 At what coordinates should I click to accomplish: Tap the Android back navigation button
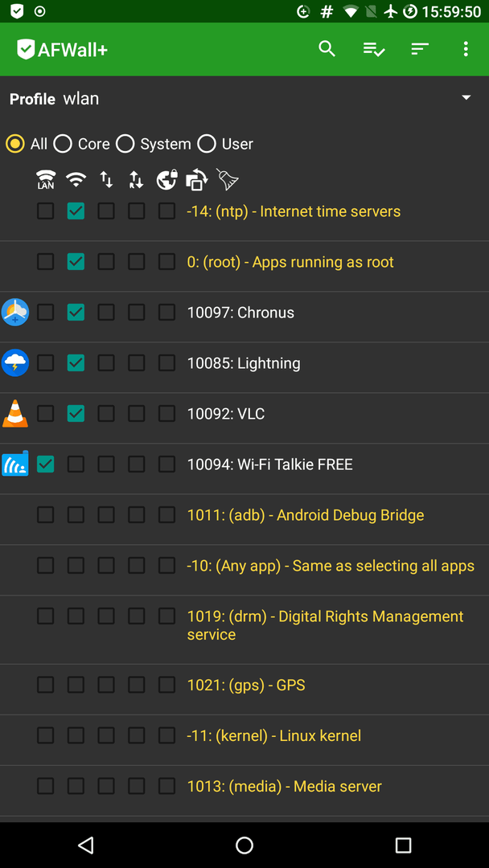click(x=85, y=845)
